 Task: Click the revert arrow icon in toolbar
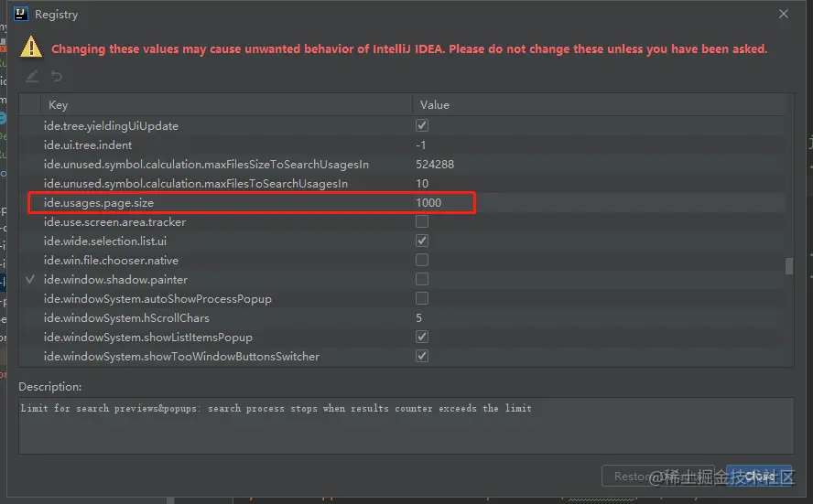click(57, 77)
